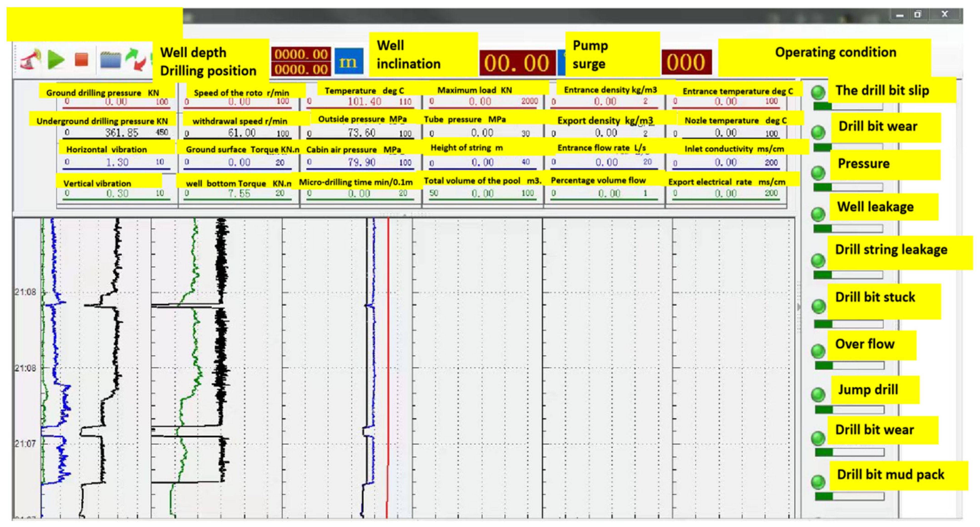The image size is (980, 527).
Task: Click the Well leakage indicator light
Action: pyautogui.click(x=818, y=214)
